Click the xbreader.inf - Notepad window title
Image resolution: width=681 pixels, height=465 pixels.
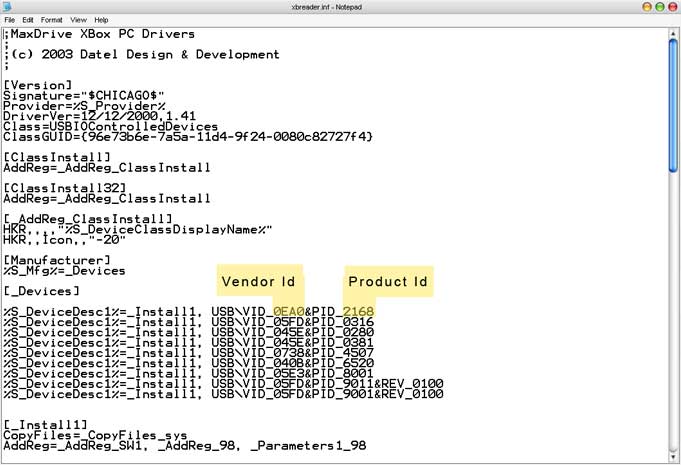327,7
